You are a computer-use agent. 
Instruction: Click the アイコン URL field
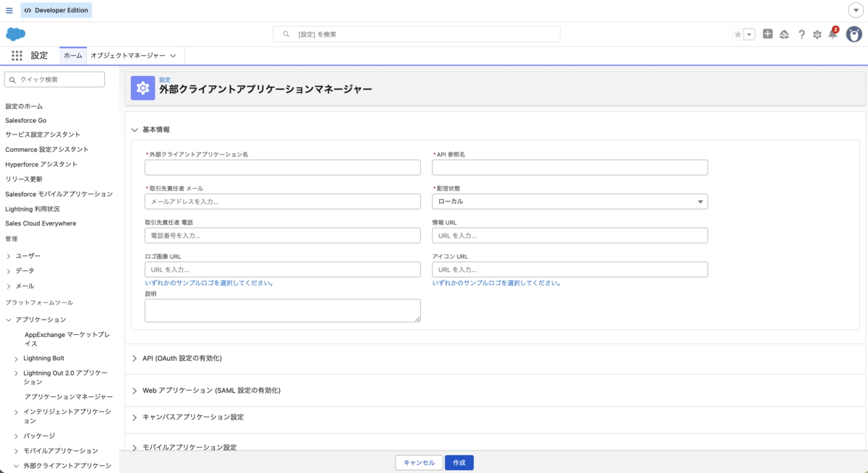[x=570, y=269]
